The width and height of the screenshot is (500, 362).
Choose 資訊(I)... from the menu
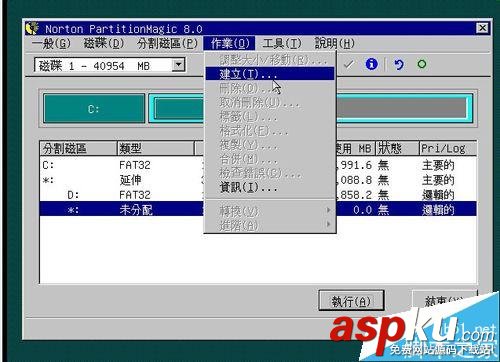pyautogui.click(x=270, y=187)
